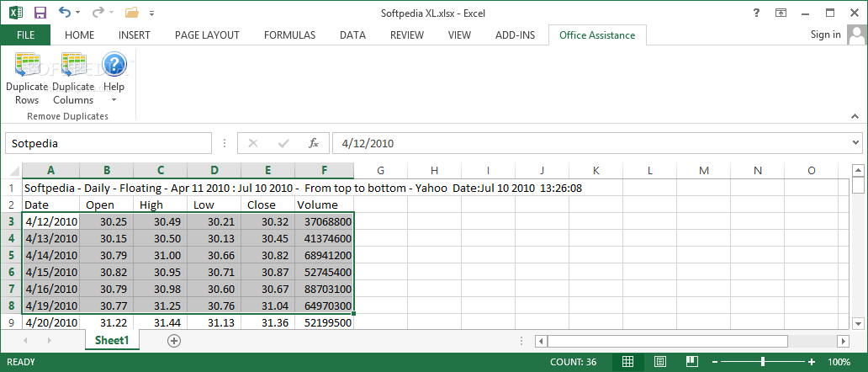The image size is (868, 372).
Task: Open the FILE tab
Action: (25, 35)
